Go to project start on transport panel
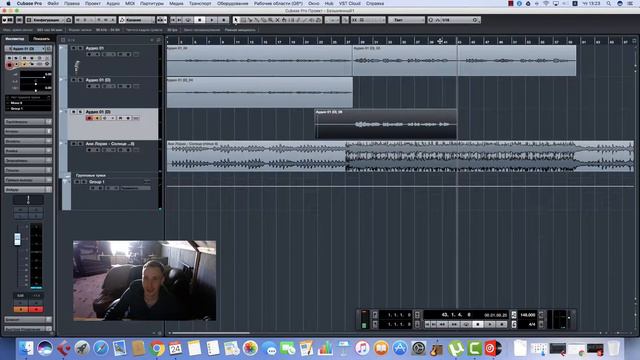The height and width of the screenshot is (360, 640). coord(427,324)
